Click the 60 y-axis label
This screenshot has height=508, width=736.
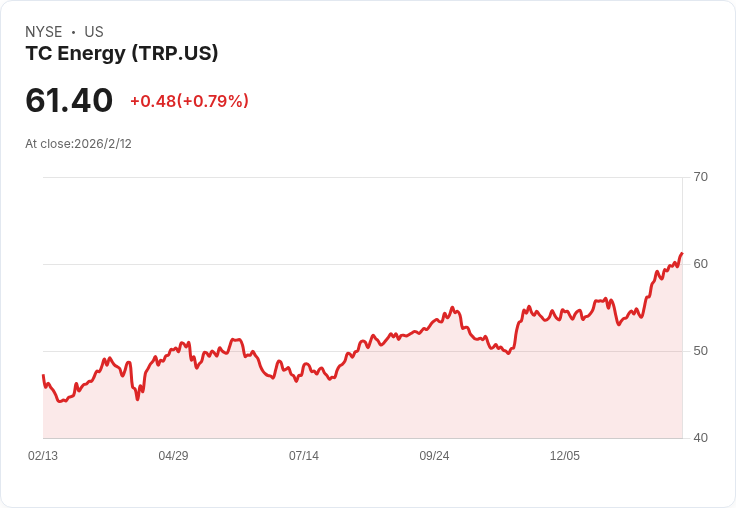pyautogui.click(x=700, y=264)
